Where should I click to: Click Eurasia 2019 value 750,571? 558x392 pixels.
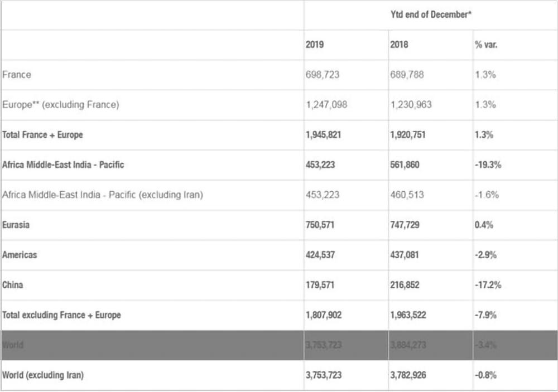tap(320, 225)
